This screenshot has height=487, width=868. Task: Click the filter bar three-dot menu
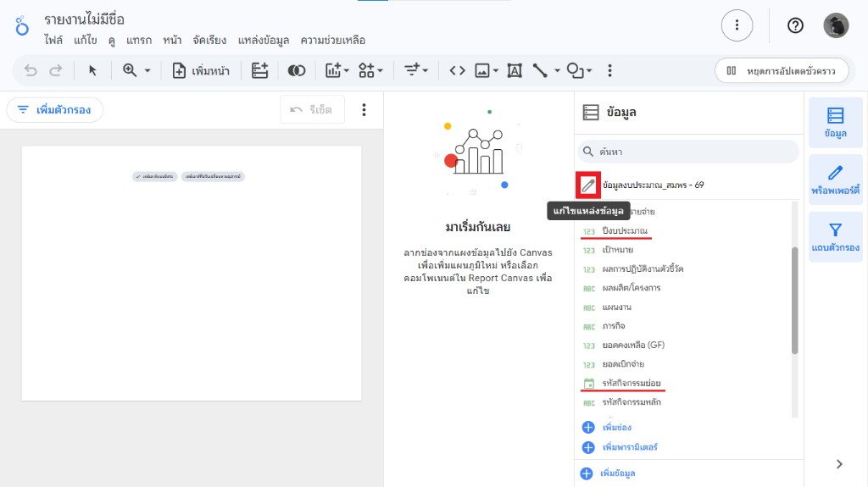click(364, 109)
